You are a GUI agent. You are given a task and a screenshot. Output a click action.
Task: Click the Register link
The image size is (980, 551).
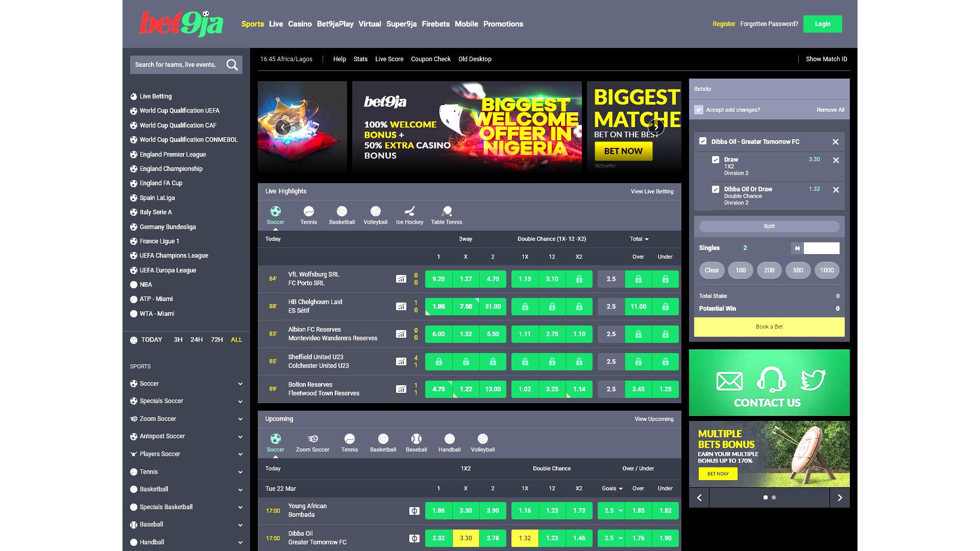pos(724,24)
